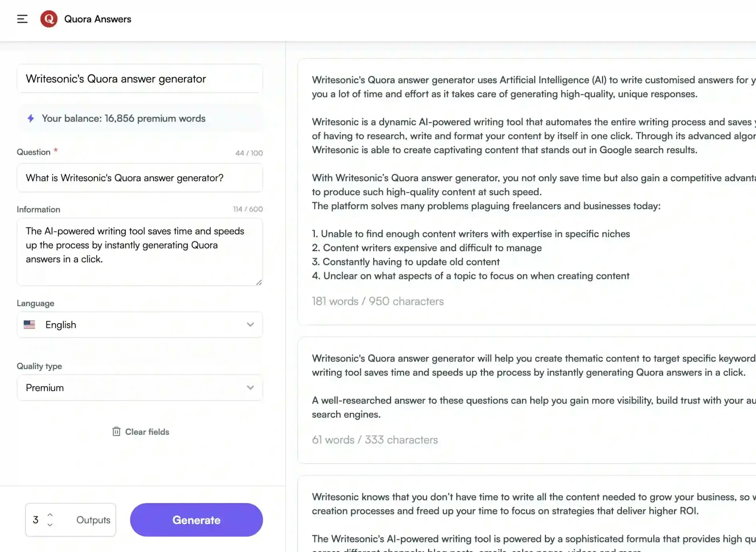The width and height of the screenshot is (756, 552).
Task: Click the Writesonic's Quora answer generator title field
Action: coord(140,78)
